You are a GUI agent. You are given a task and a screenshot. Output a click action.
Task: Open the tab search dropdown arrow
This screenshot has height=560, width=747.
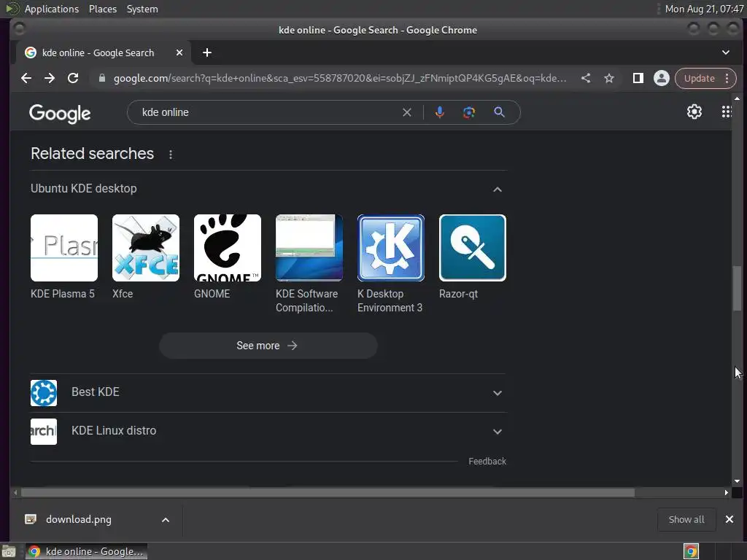[726, 52]
